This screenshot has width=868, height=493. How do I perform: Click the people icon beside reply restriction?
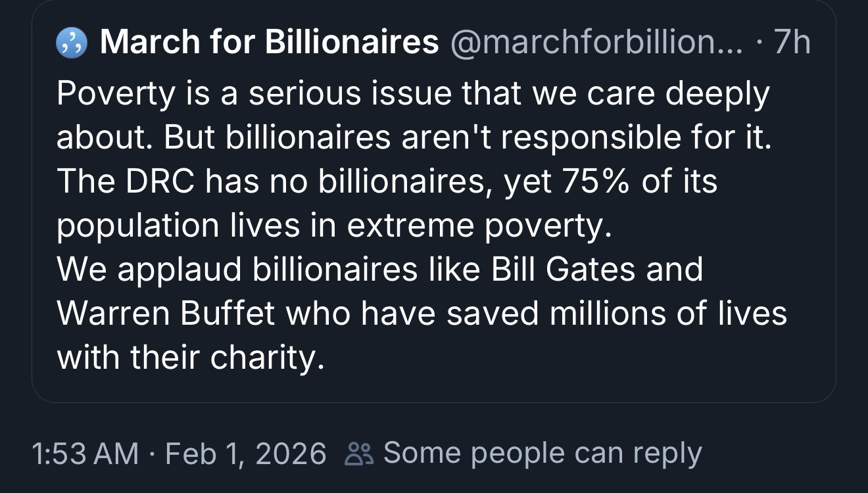click(360, 454)
